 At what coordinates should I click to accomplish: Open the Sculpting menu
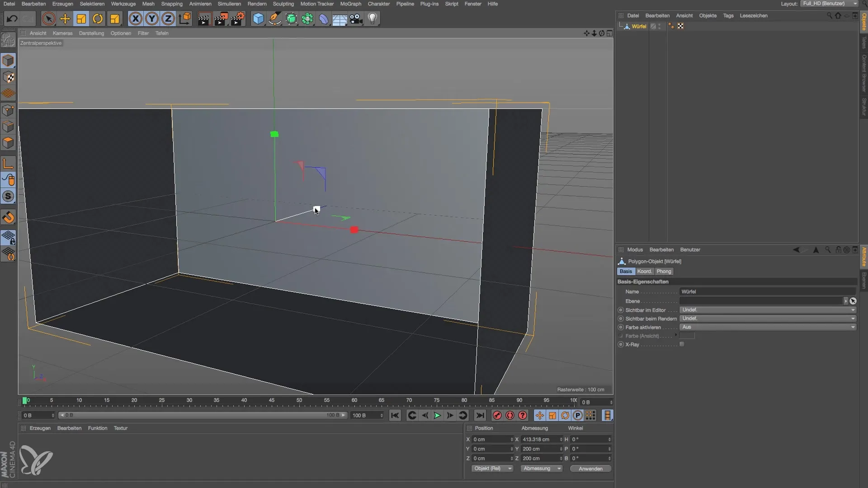pyautogui.click(x=283, y=4)
